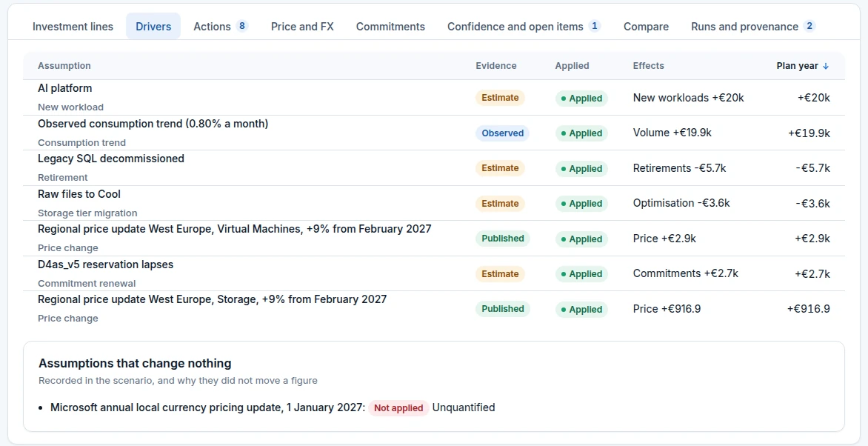Click the Assumptions that change nothing heading
Screen dimensions: 868x446
point(135,364)
